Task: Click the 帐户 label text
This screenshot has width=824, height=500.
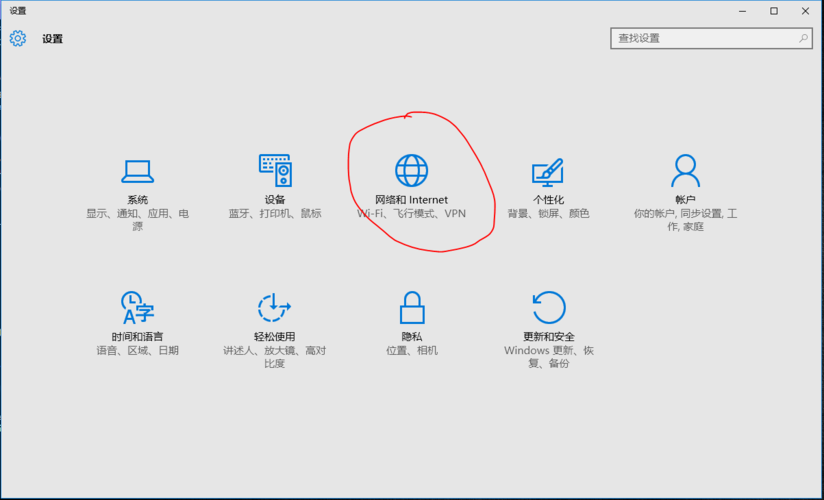Action: click(x=685, y=200)
